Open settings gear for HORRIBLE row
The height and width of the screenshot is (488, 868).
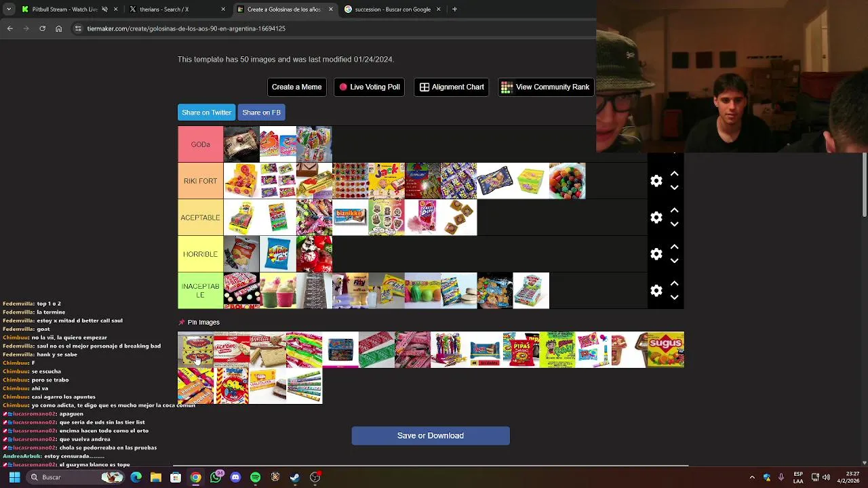656,254
